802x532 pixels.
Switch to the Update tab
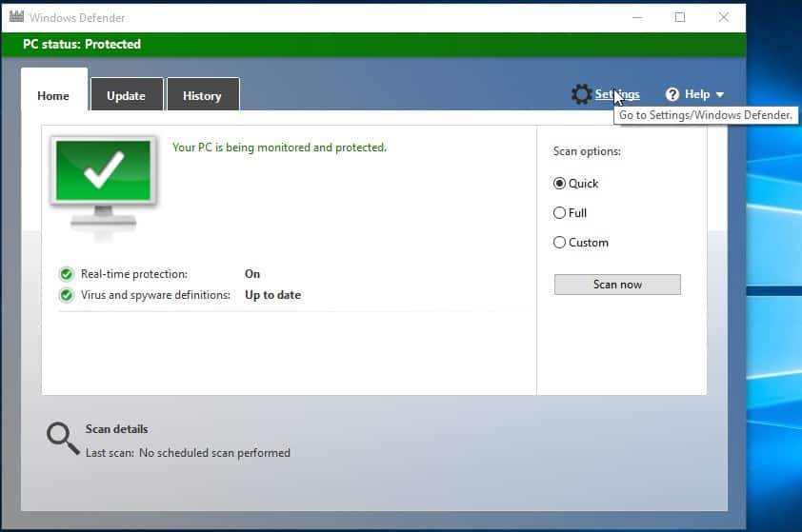pyautogui.click(x=126, y=96)
